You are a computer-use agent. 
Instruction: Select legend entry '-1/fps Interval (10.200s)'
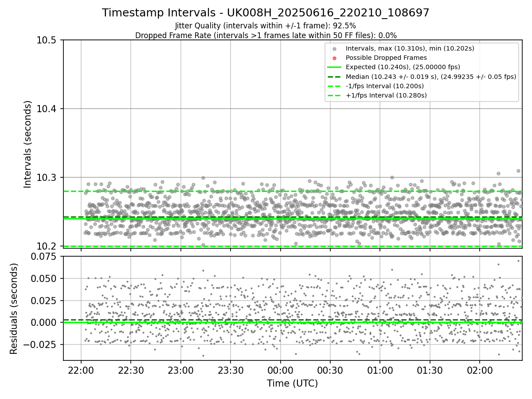[x=385, y=86]
